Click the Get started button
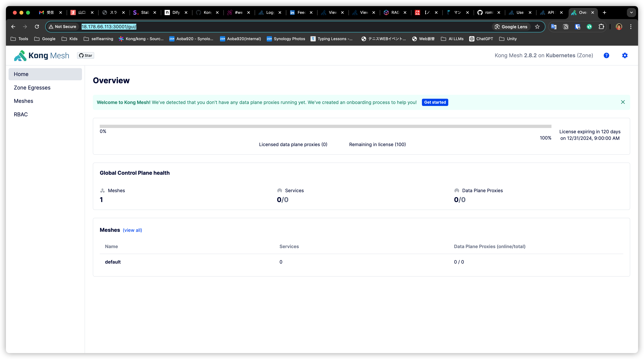Image resolution: width=644 pixels, height=359 pixels. coord(435,102)
